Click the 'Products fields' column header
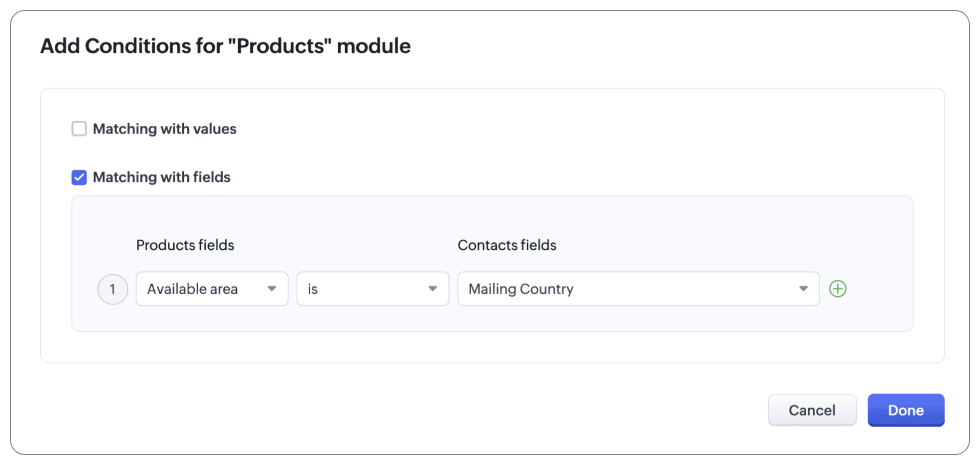Screen dimensions: 980x465 coord(185,245)
